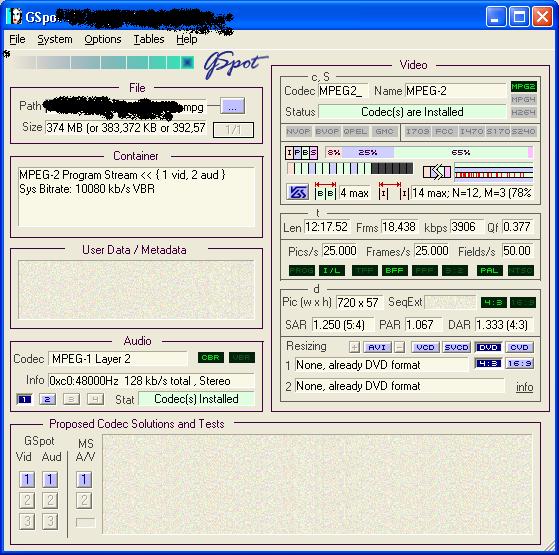The width and height of the screenshot is (559, 555).
Task: Switch to audio stream 2
Action: (x=47, y=399)
